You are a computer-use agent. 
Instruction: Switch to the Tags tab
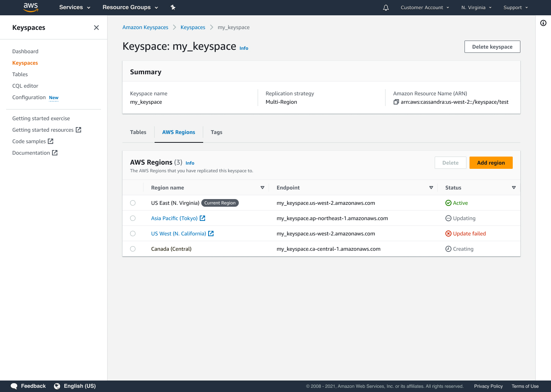point(216,132)
